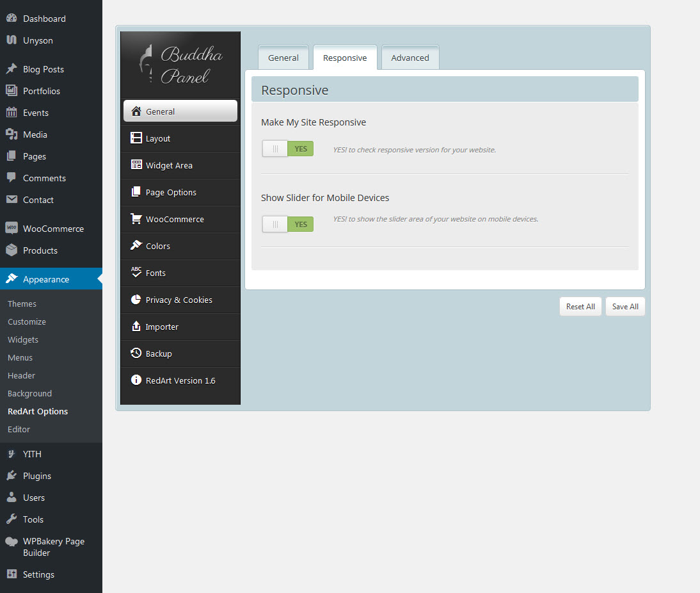The height and width of the screenshot is (593, 700).
Task: Open the Layout section icon
Action: [136, 138]
